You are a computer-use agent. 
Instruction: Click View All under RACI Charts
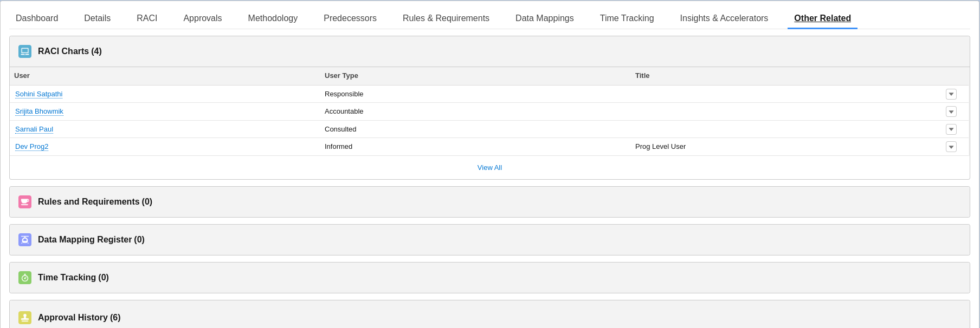pyautogui.click(x=489, y=168)
